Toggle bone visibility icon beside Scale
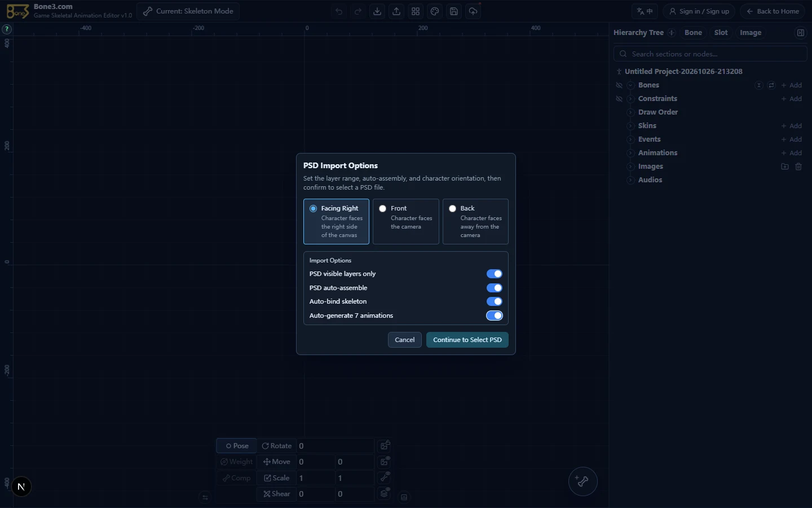812x508 pixels. pos(385,478)
